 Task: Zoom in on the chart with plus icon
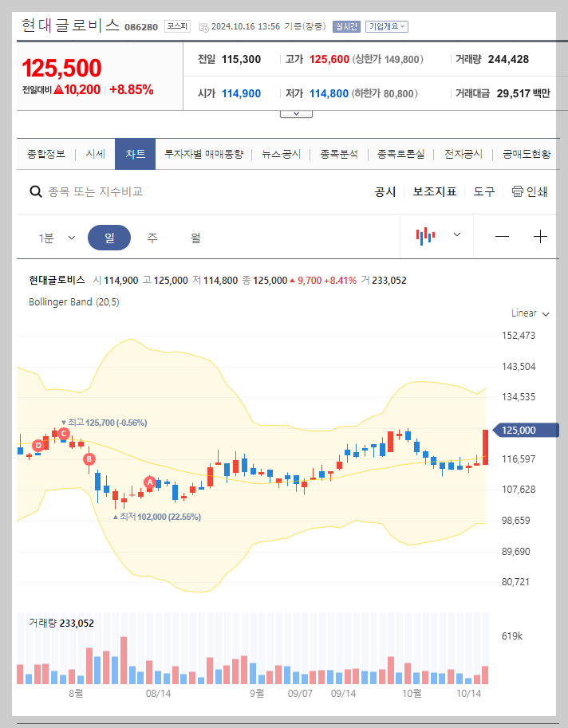[x=540, y=236]
